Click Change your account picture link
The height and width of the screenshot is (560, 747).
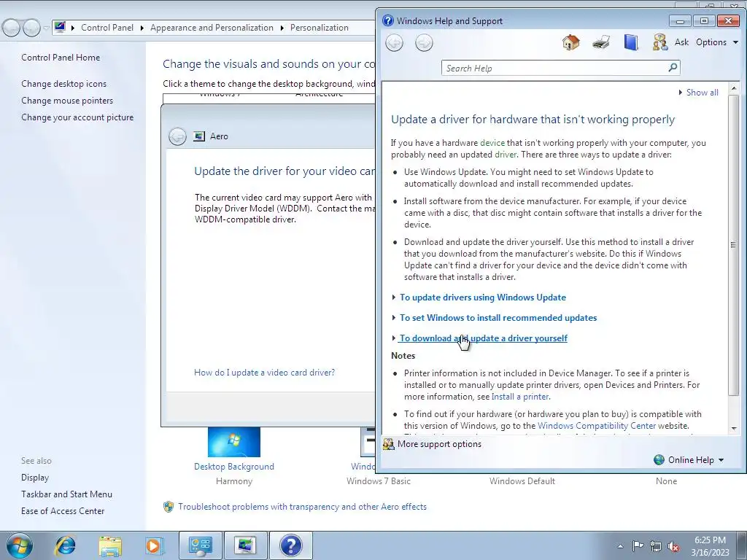(77, 117)
